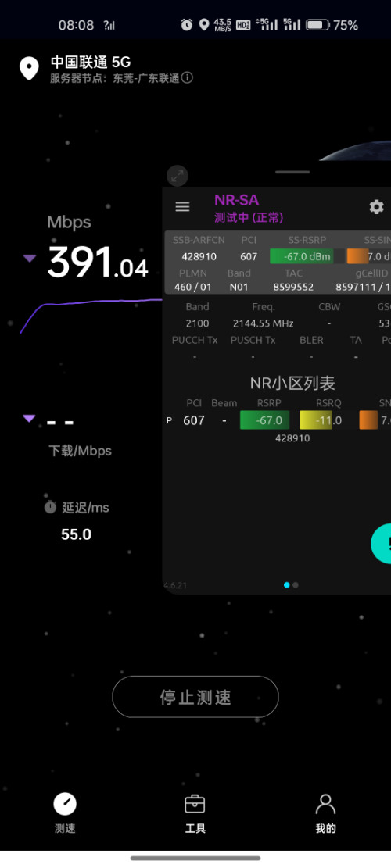Select the first page indicator dot

[x=287, y=584]
